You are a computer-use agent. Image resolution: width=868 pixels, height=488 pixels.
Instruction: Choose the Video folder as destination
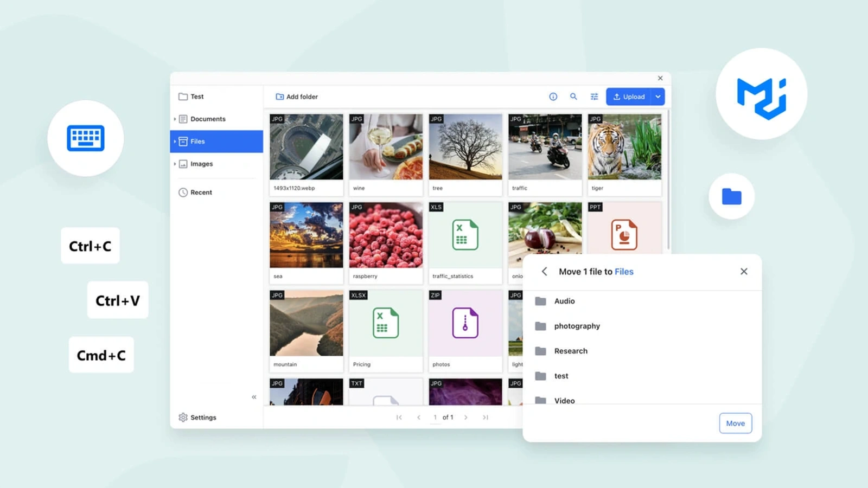pos(642,399)
